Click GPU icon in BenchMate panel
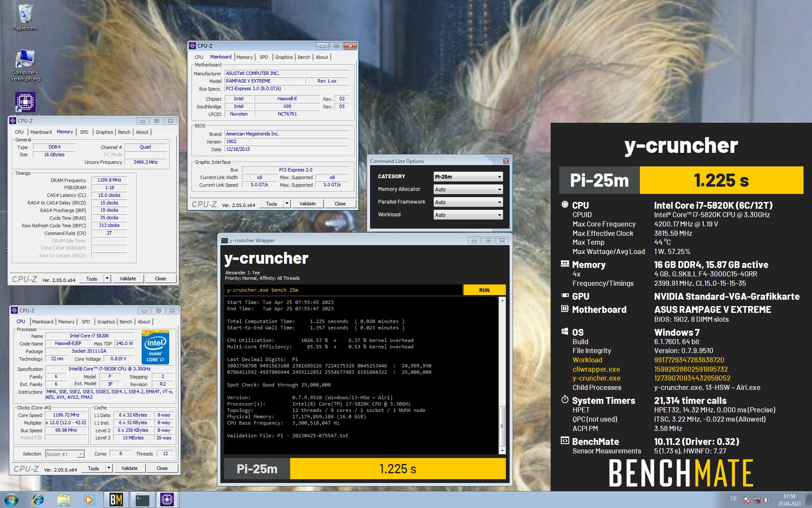 coord(565,295)
